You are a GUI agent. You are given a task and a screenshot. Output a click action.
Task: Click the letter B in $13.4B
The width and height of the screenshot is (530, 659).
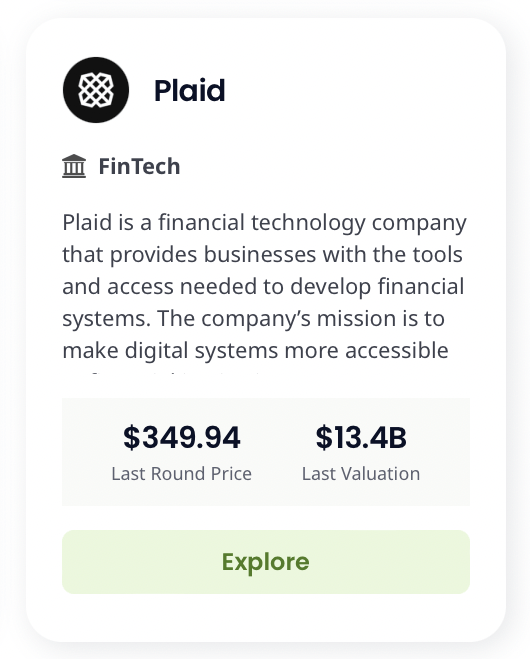(398, 438)
